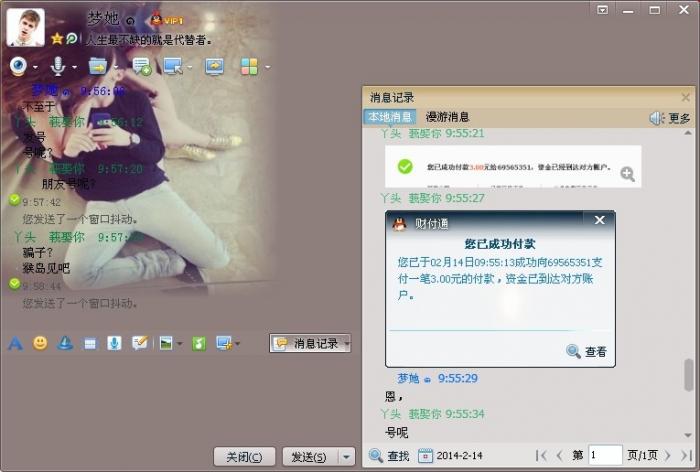Expand the remote desktop dropdown arrow
Image resolution: width=700 pixels, height=472 pixels.
pos(190,67)
